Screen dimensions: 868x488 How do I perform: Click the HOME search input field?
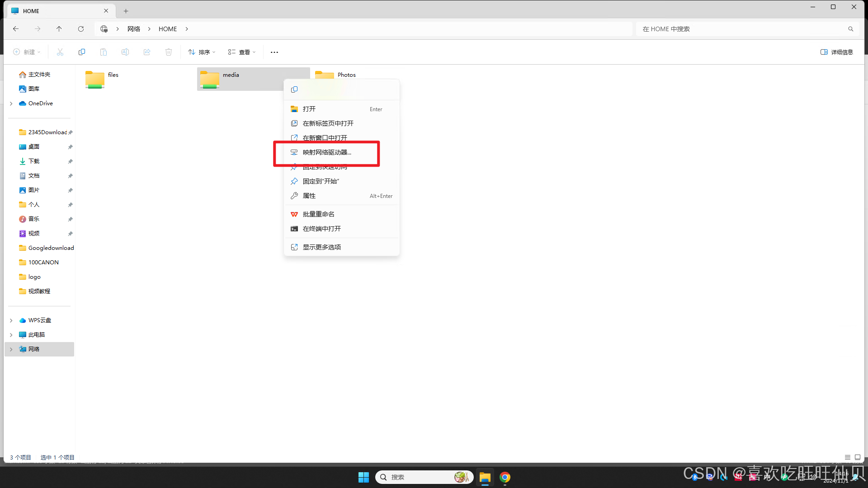pyautogui.click(x=741, y=29)
